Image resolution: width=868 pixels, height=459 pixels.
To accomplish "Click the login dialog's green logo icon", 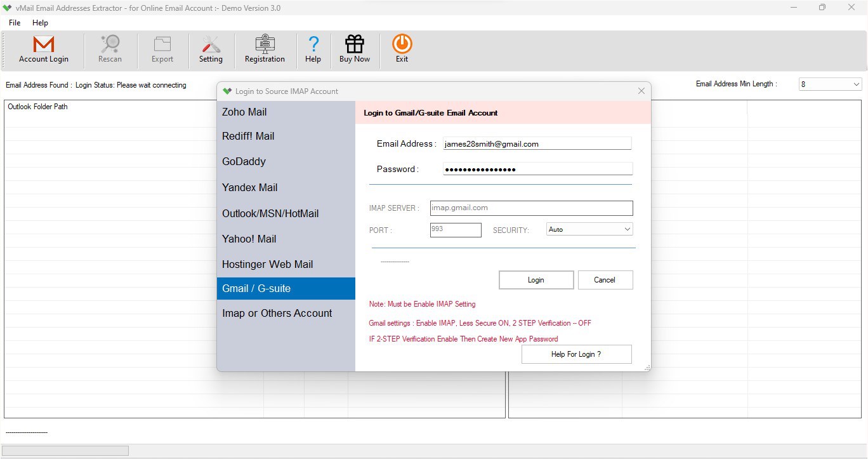I will (227, 91).
